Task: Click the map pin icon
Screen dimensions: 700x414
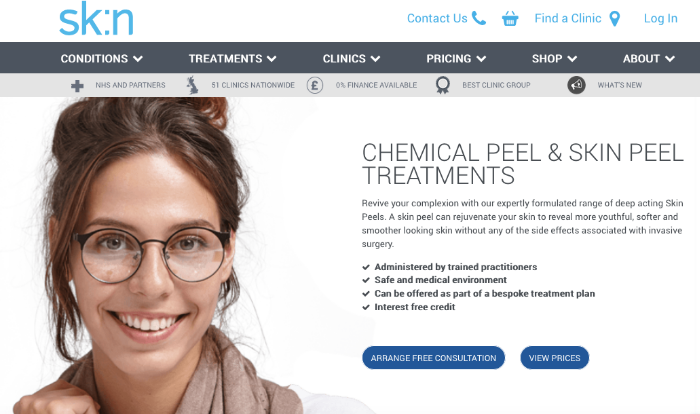Action: (x=615, y=19)
